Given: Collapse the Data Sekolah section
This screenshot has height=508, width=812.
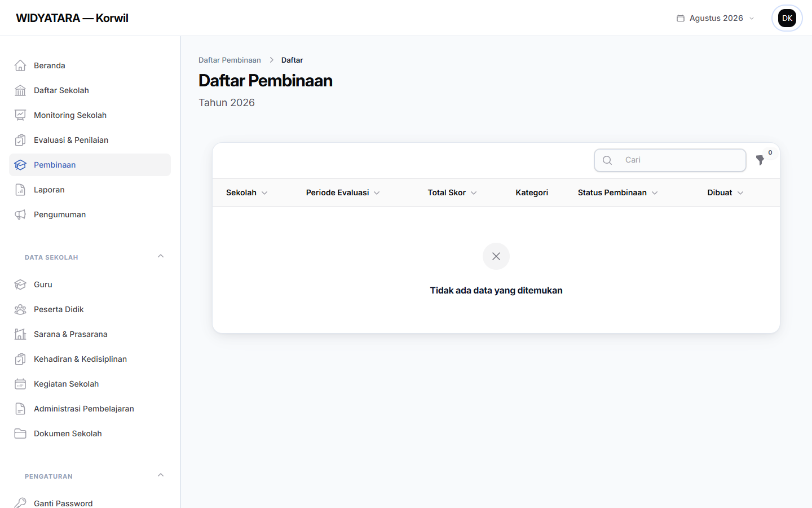Looking at the screenshot, I should click(161, 256).
